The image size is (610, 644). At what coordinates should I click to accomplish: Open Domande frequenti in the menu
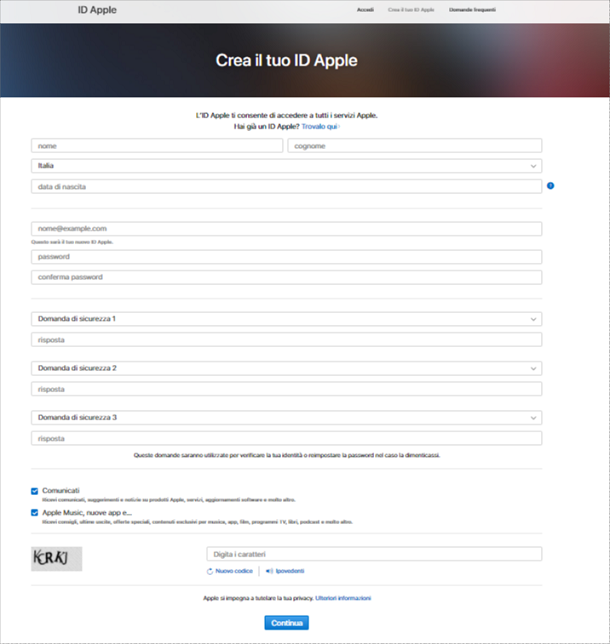point(472,10)
